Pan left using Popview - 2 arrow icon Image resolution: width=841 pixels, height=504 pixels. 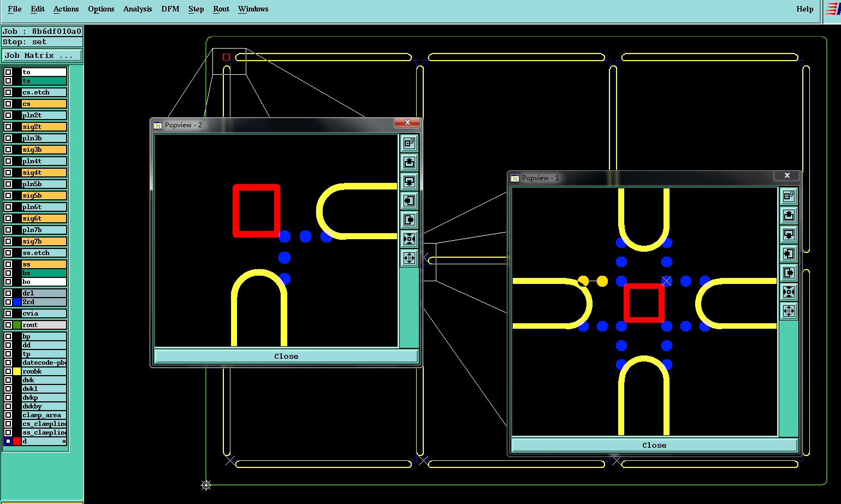click(x=409, y=200)
